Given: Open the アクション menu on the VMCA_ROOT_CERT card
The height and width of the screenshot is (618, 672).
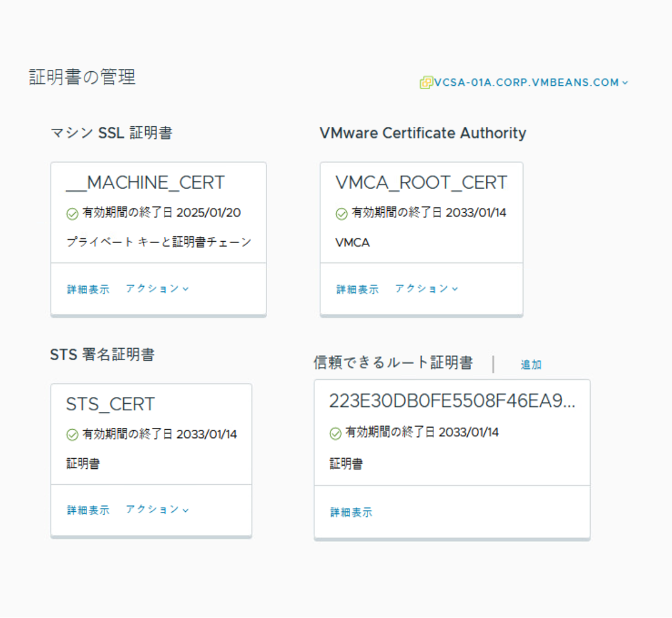Looking at the screenshot, I should [x=426, y=289].
